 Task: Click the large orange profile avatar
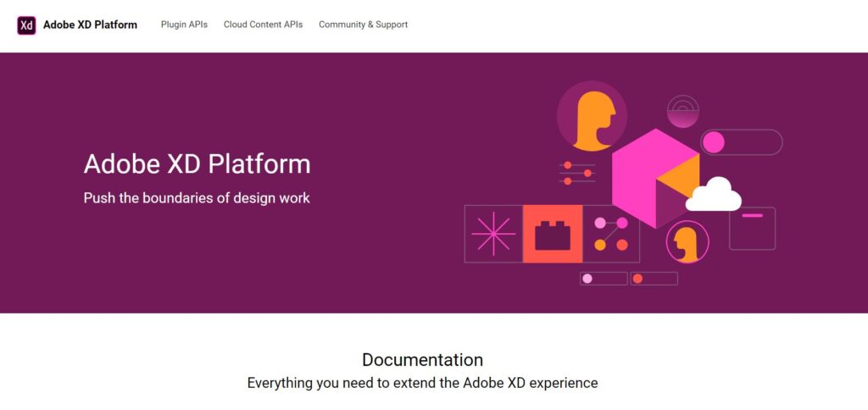click(x=592, y=116)
